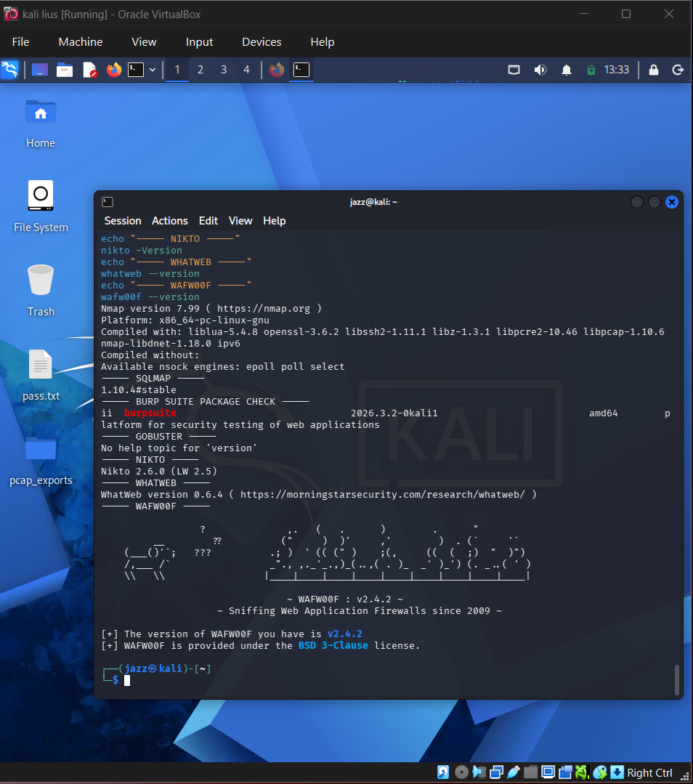Click the terminal window title 'jazz@kali: ~'
This screenshot has height=784, width=693.
point(373,202)
